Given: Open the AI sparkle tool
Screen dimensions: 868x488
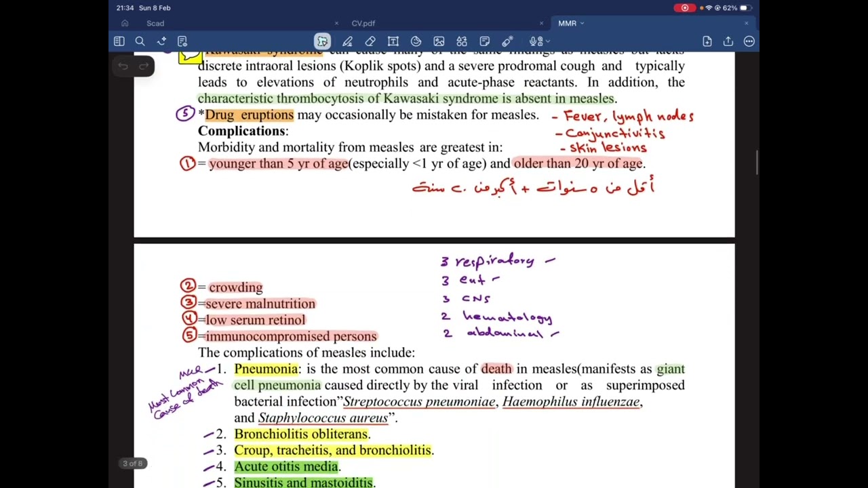Looking at the screenshot, I should click(x=161, y=41).
